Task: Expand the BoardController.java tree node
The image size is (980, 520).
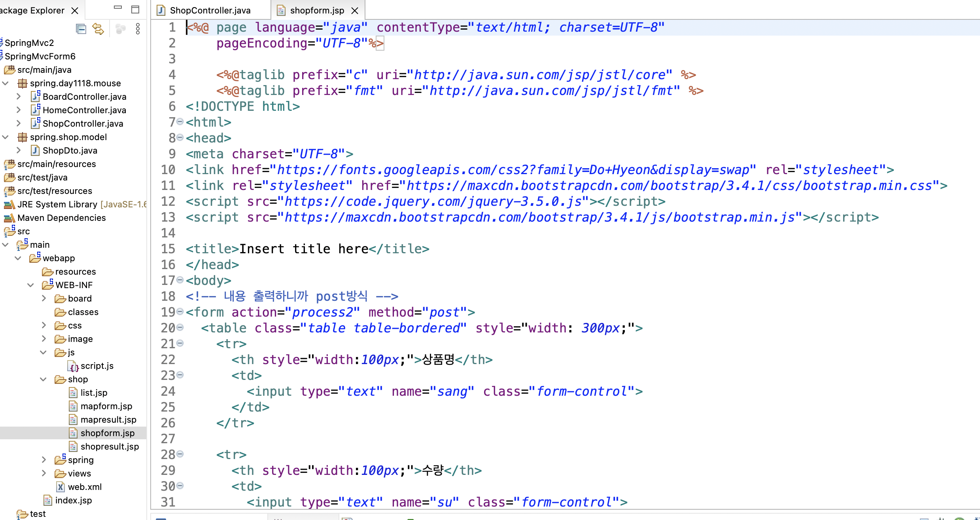Action: [19, 97]
